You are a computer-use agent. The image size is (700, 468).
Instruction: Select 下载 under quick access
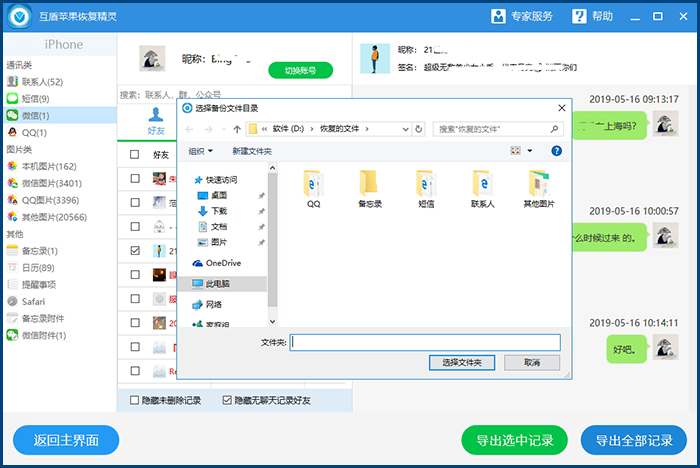(212, 211)
